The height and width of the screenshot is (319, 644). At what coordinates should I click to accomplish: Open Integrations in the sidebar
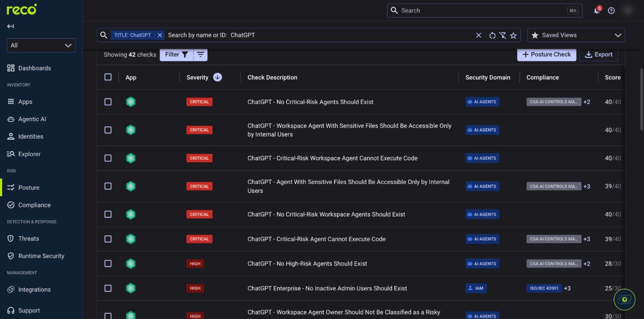click(34, 289)
